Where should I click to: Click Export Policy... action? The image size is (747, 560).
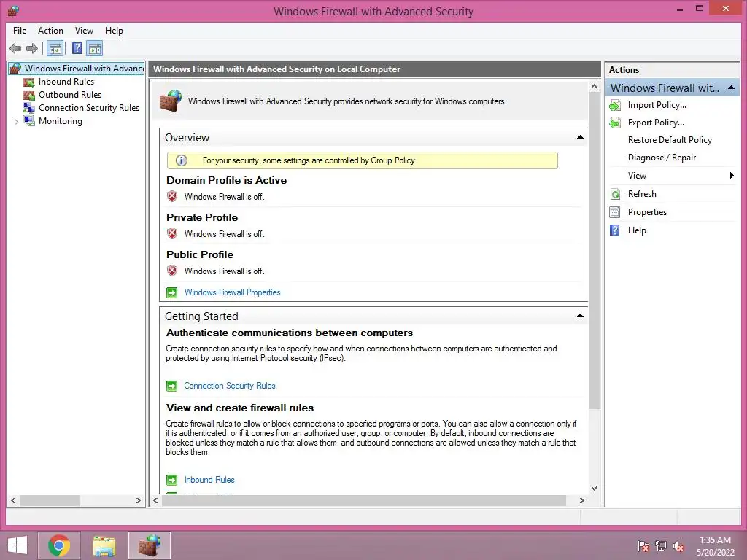(656, 122)
